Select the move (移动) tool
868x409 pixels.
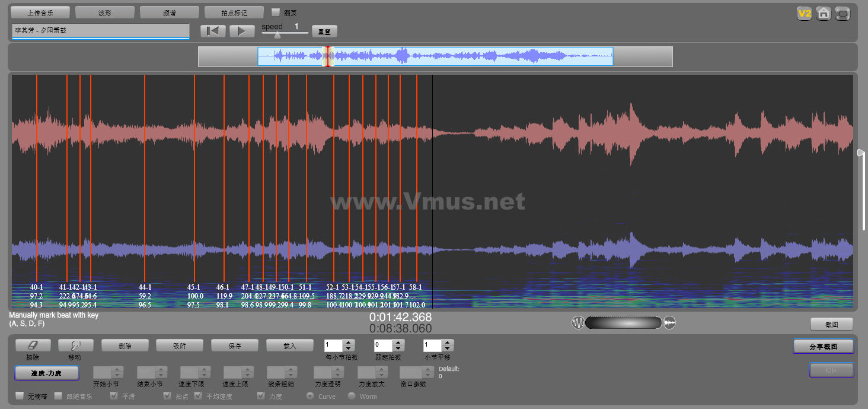[75, 345]
